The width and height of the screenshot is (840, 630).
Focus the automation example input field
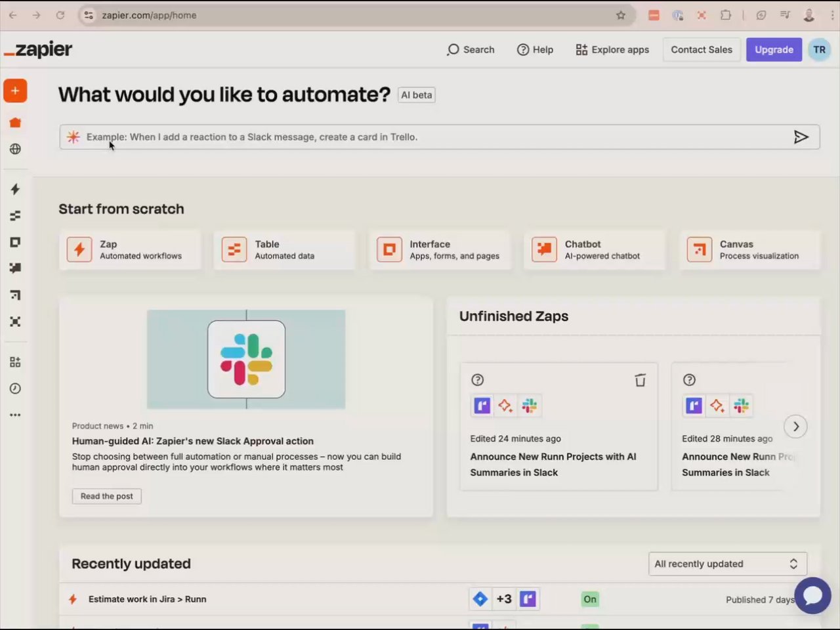(x=440, y=137)
